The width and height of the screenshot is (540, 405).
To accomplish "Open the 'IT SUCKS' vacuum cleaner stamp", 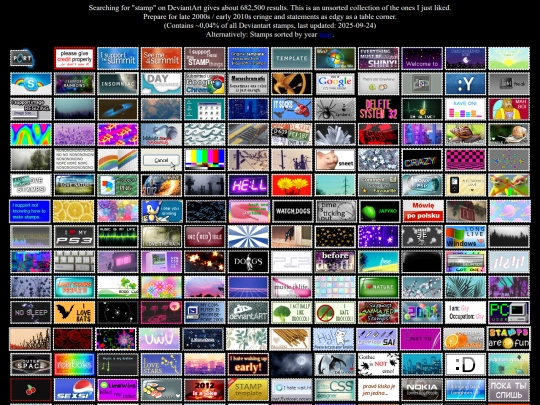I will [291, 110].
